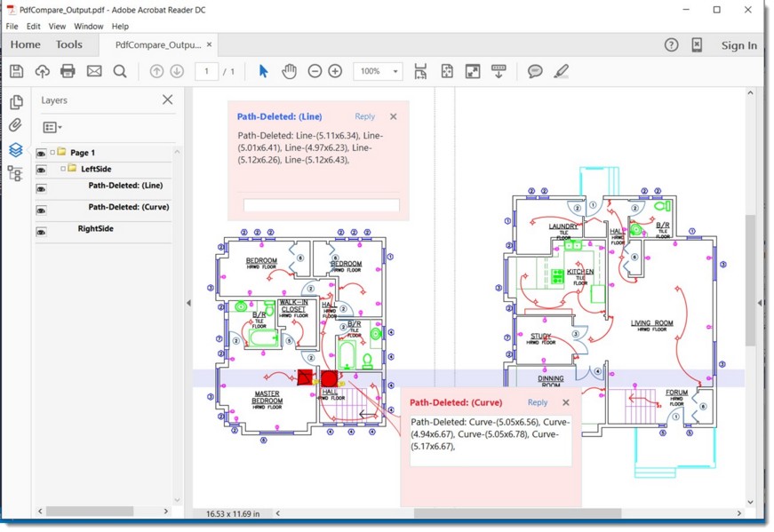Open the Layers panel options dropdown
The height and width of the screenshot is (532, 774).
tap(52, 128)
